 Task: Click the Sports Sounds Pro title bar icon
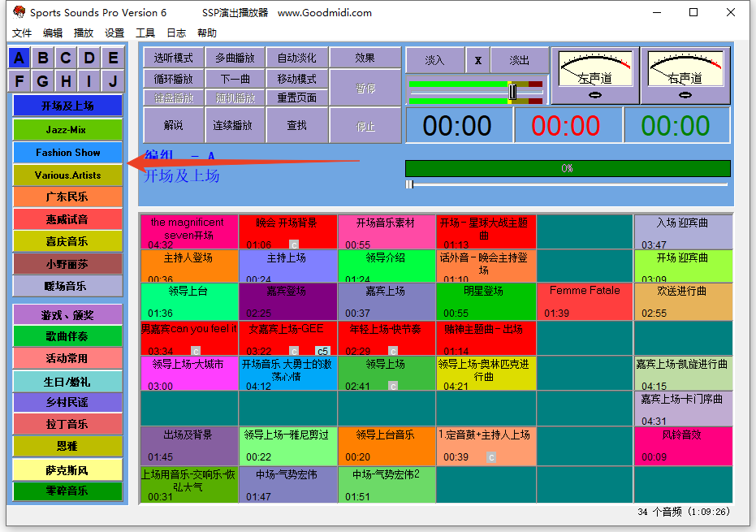[18, 12]
